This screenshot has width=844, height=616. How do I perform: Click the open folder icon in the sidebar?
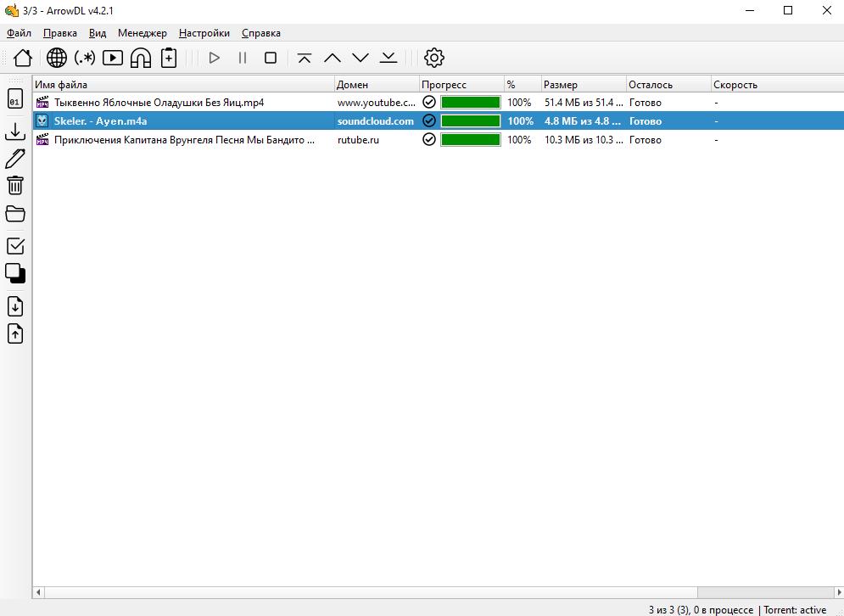click(x=15, y=213)
